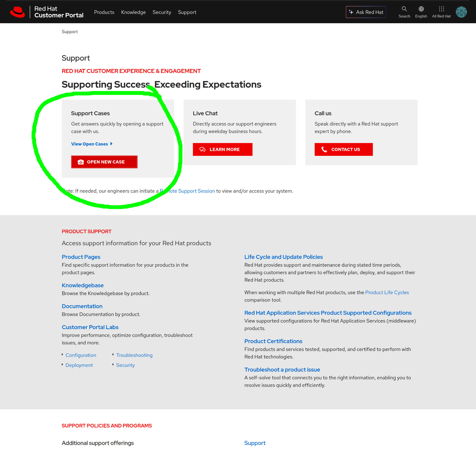Screen dimensions: 476x451
Task: Click the chat bubble icon on Learn More
Action: pos(203,149)
